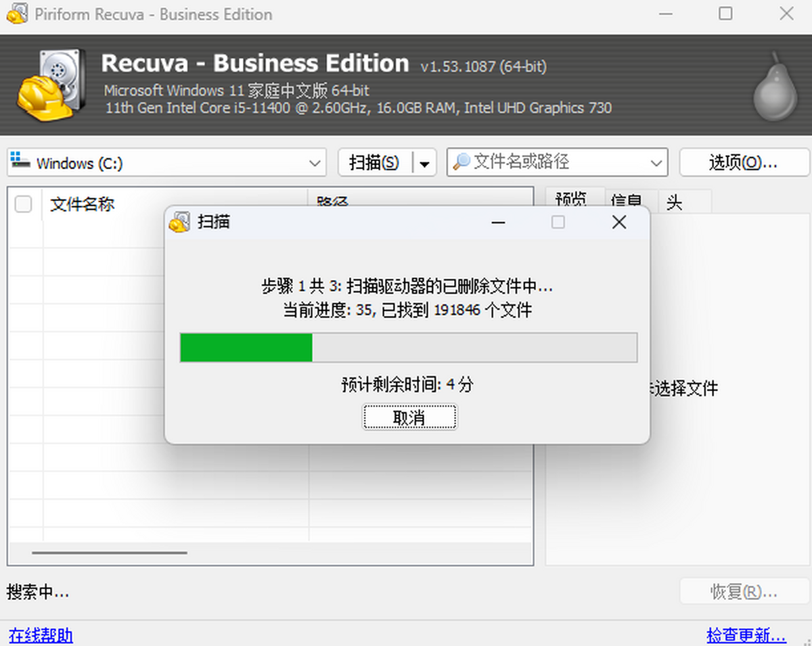Open the 在线帮助 online help link

[x=41, y=635]
